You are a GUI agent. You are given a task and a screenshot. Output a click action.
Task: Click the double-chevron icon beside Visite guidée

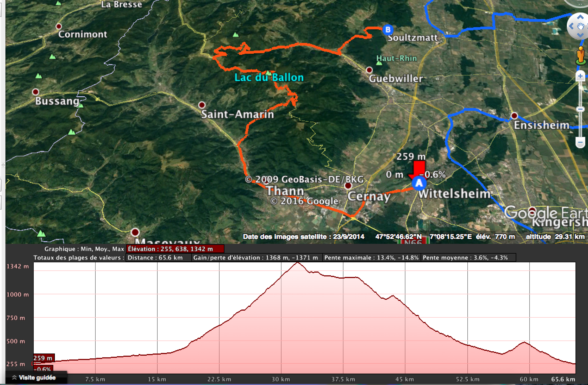14,378
